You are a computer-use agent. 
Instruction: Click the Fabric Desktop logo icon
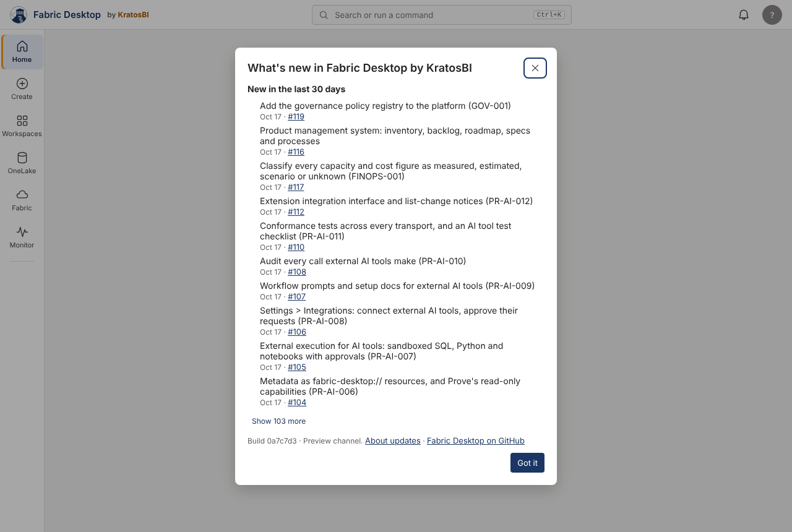(x=19, y=15)
